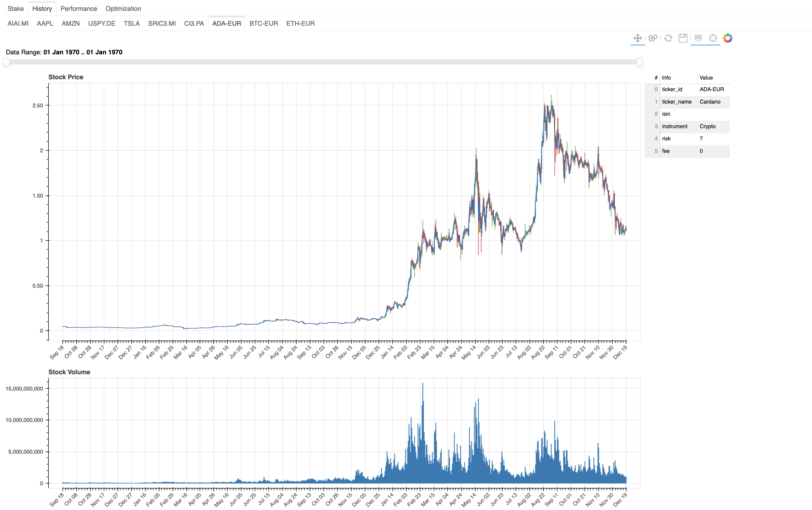Click the colorful Bokeh logo
The height and width of the screenshot is (510, 812).
coord(728,38)
